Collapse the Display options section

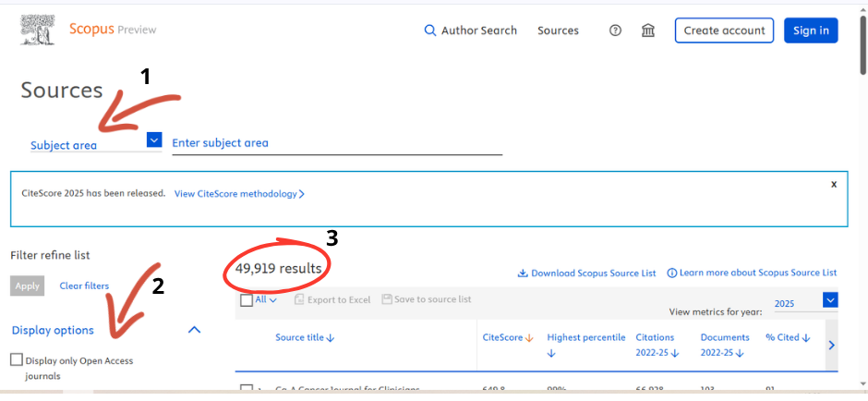pos(194,330)
